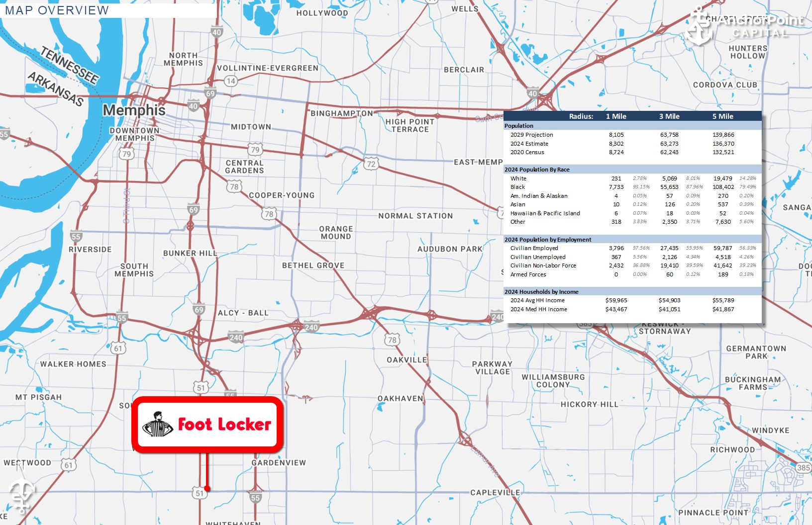Screen dimensions: 812x525
Task: Click the $59,965 average income value
Action: click(x=616, y=300)
